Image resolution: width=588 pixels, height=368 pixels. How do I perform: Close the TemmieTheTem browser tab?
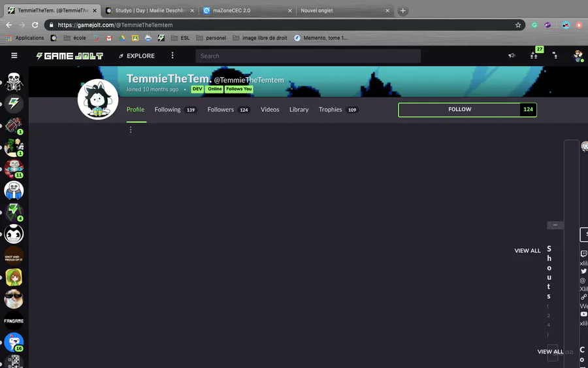pyautogui.click(x=95, y=10)
